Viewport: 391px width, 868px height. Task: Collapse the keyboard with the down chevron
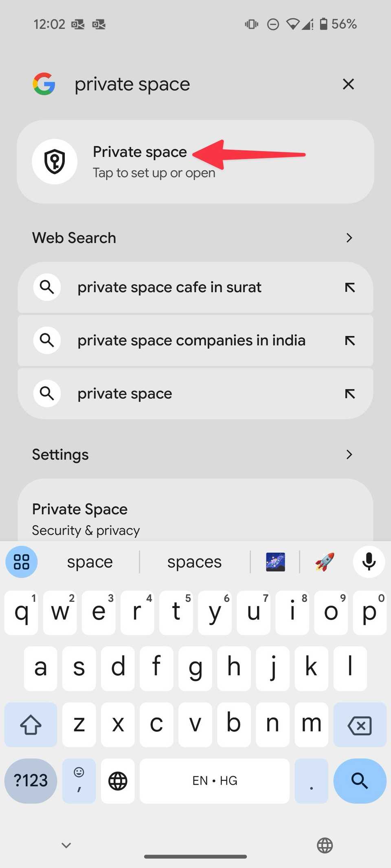point(66,845)
